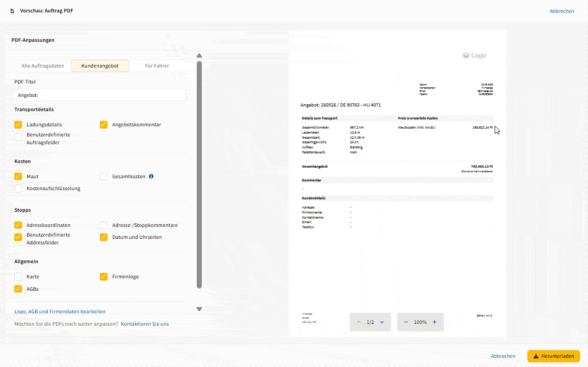
Task: Click the Kontaktieren Sie uns link
Action: [145, 324]
